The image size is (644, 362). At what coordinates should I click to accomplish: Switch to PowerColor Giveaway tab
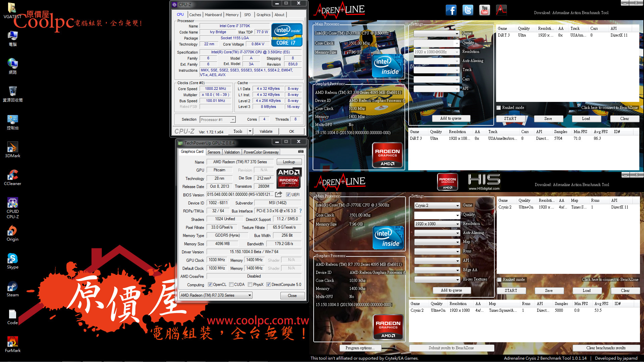point(261,152)
